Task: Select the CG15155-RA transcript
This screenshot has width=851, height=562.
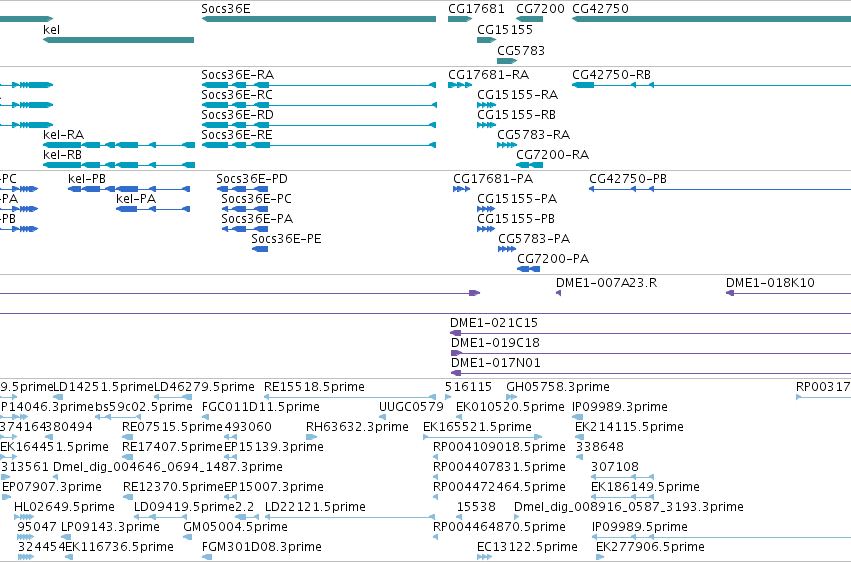Action: coord(486,105)
